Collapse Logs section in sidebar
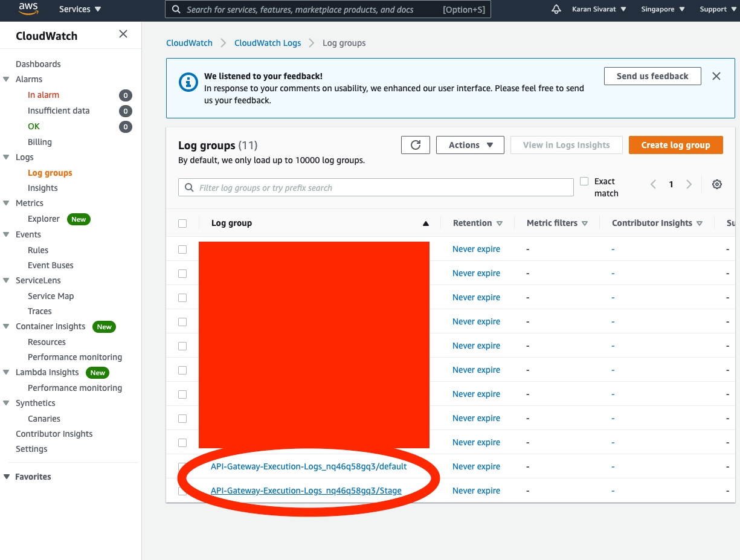Image resolution: width=740 pixels, height=560 pixels. [6, 157]
